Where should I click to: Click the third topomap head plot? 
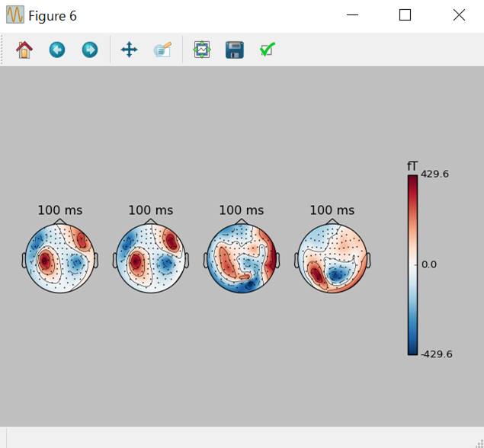242,261
